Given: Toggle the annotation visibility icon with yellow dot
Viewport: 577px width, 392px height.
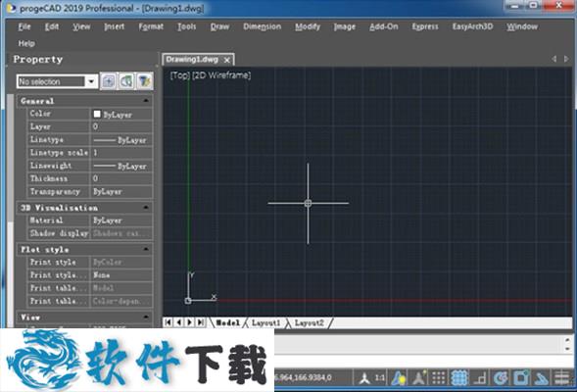Looking at the screenshot, I should tap(399, 378).
